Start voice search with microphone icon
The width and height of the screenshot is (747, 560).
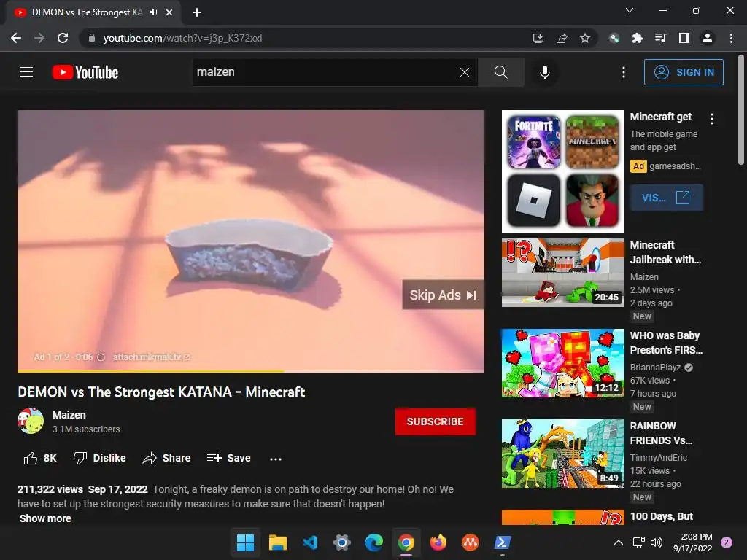(545, 72)
